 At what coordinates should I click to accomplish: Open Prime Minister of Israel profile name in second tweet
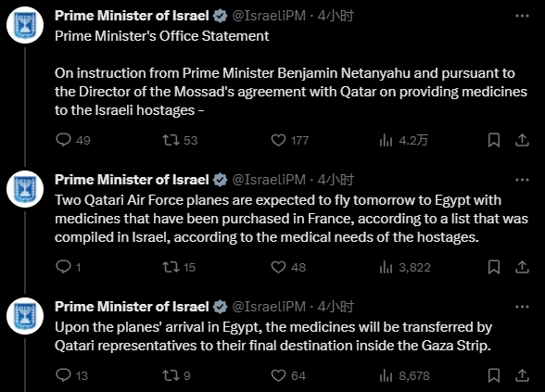(132, 180)
